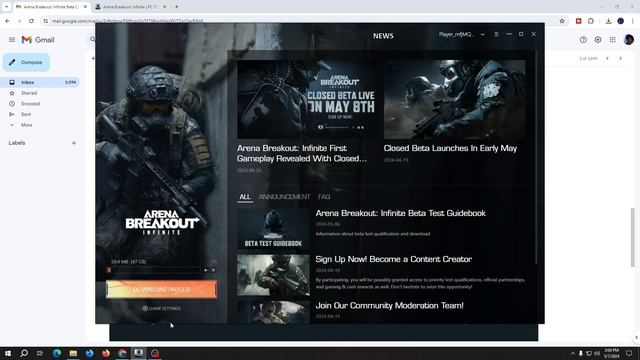Switch to the FAQ news tab
This screenshot has height=360, width=640.
coord(324,197)
